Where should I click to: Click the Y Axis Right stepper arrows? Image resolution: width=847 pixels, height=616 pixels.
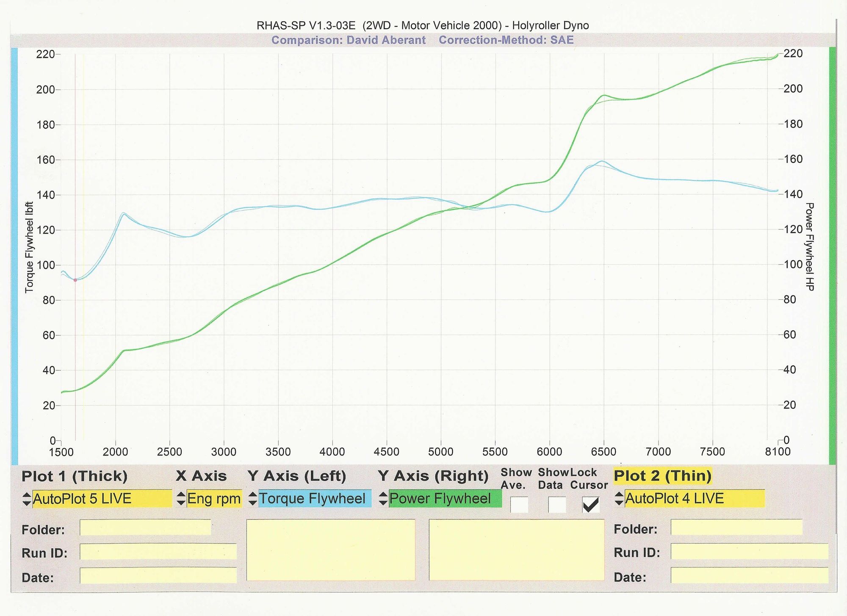coord(383,498)
